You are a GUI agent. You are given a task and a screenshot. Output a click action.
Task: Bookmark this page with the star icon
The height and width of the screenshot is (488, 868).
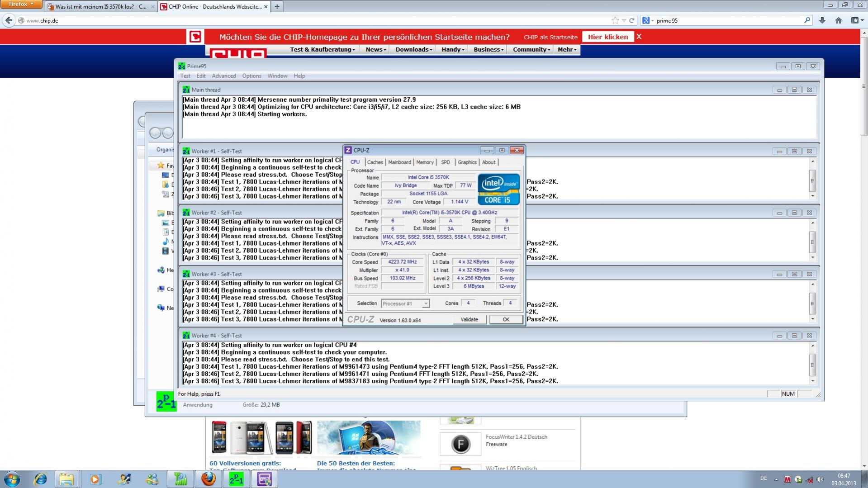point(615,20)
